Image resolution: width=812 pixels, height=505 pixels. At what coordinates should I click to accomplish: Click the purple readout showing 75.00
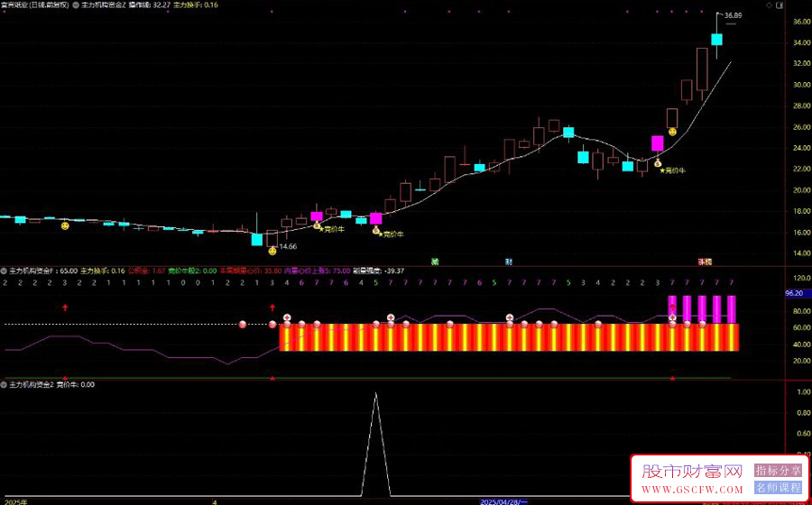coord(317,271)
